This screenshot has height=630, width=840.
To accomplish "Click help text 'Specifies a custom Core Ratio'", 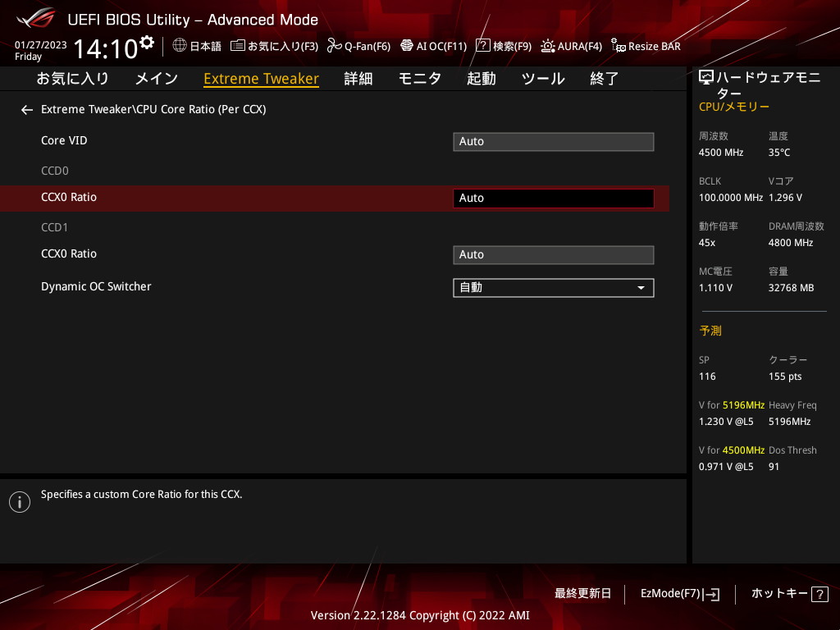I will pos(141,495).
